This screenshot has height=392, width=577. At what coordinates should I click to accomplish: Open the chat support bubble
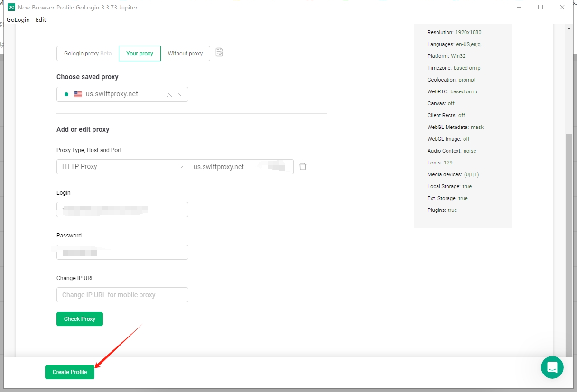click(552, 367)
